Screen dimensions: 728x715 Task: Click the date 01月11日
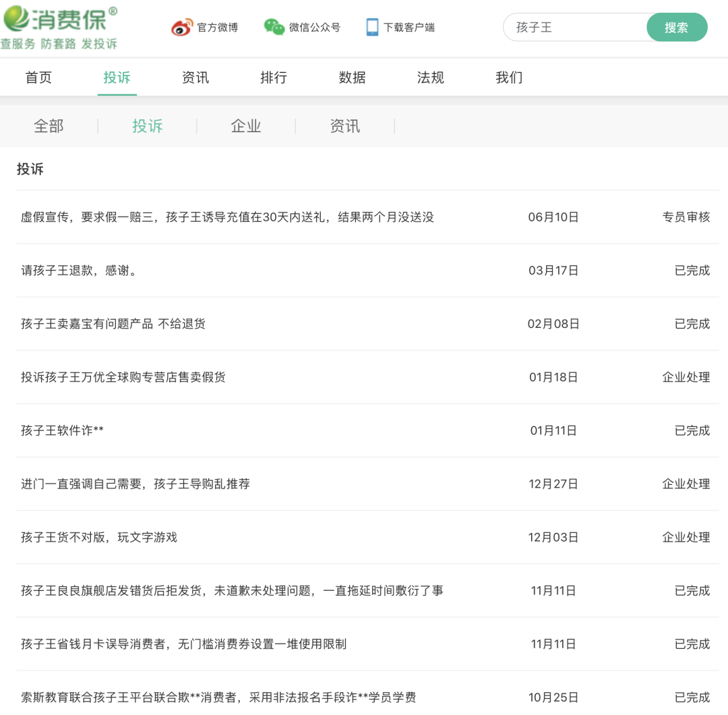tap(553, 430)
